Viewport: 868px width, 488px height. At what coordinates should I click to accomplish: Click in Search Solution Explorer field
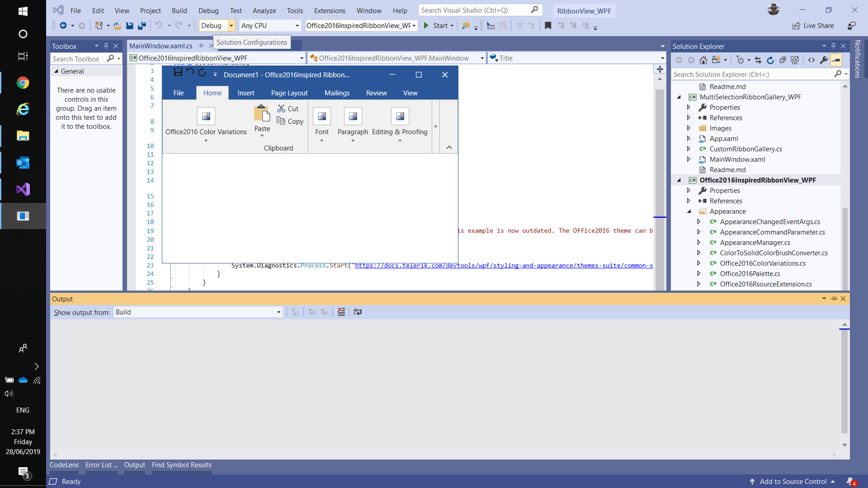pyautogui.click(x=750, y=74)
